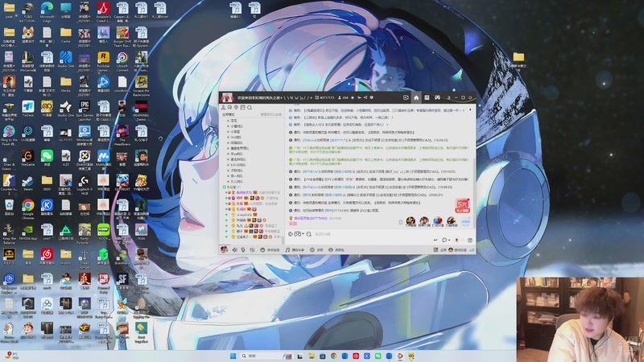Open the screenshot tool dropdown arrow

point(303,234)
